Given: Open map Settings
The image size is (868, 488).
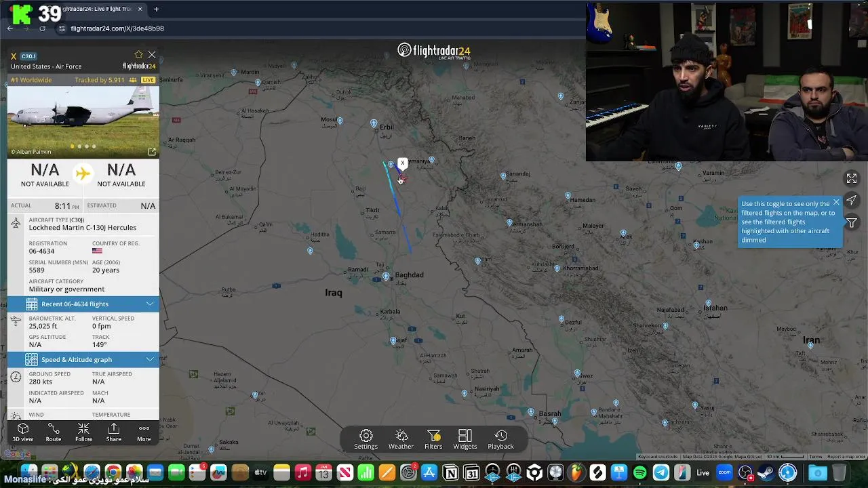Looking at the screenshot, I should pos(366,439).
